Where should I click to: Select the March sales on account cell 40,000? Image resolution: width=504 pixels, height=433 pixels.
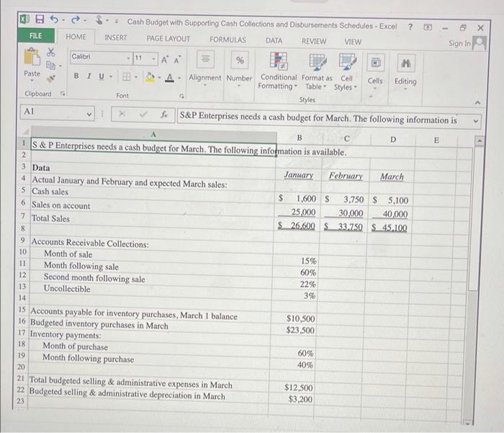coord(391,214)
